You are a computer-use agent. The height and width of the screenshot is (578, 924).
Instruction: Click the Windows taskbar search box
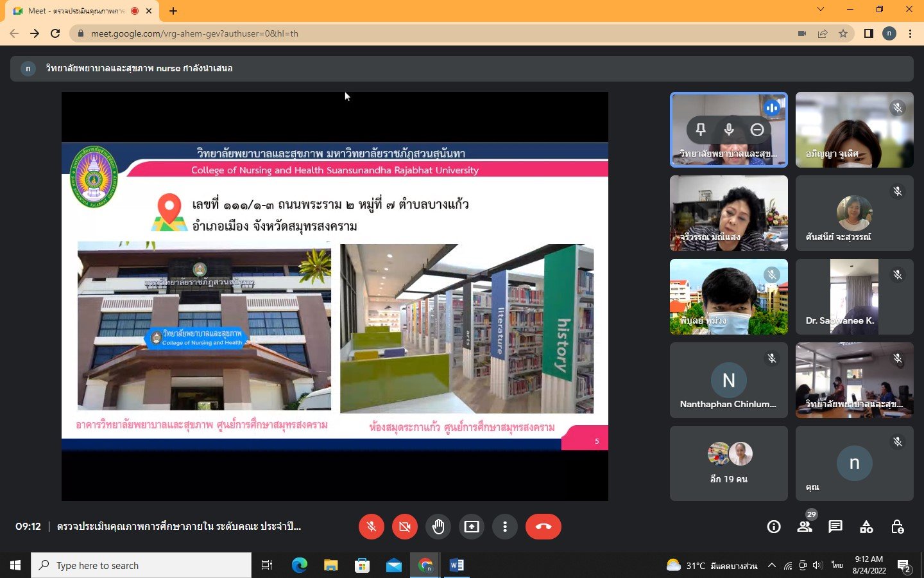(141, 565)
